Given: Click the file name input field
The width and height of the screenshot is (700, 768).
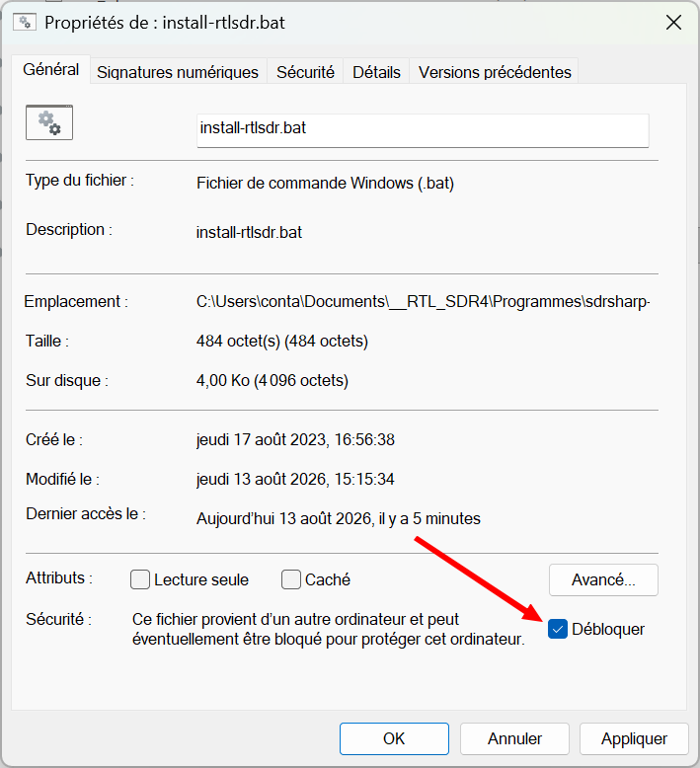Looking at the screenshot, I should pos(423,130).
